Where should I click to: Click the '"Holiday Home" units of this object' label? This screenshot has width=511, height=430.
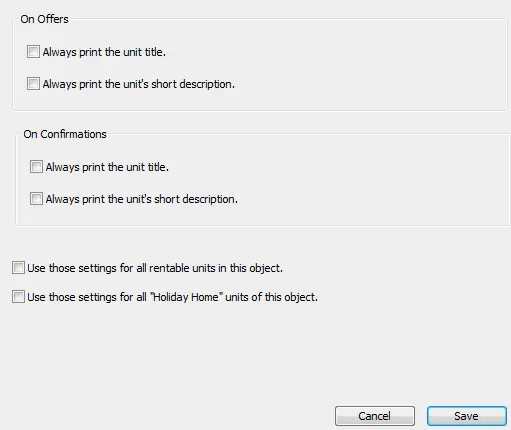point(172,297)
